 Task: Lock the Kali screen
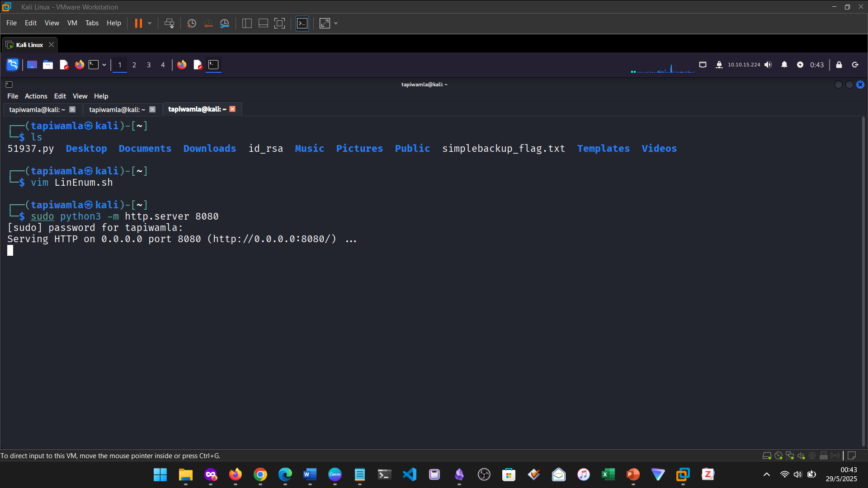(839, 65)
